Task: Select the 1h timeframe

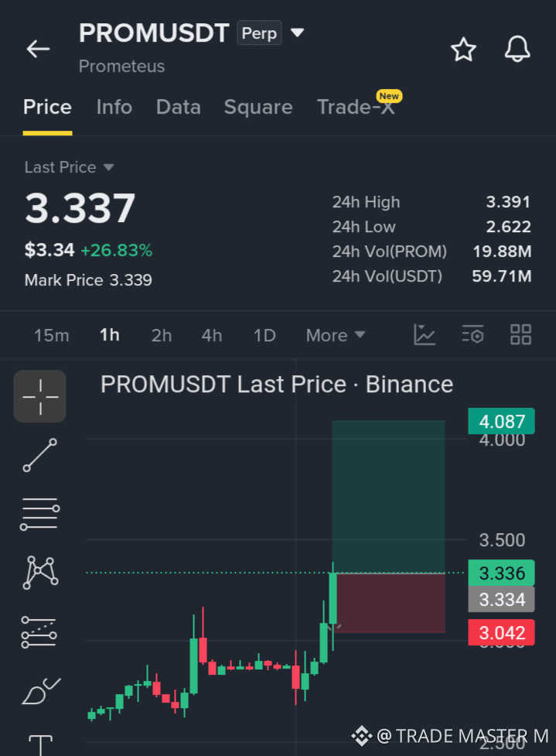Action: [x=109, y=334]
